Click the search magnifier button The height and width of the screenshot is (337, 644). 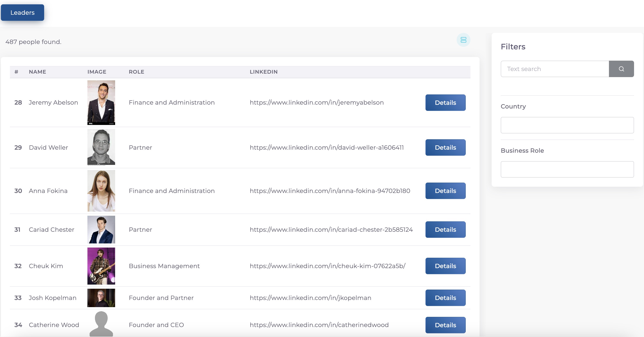(621, 69)
